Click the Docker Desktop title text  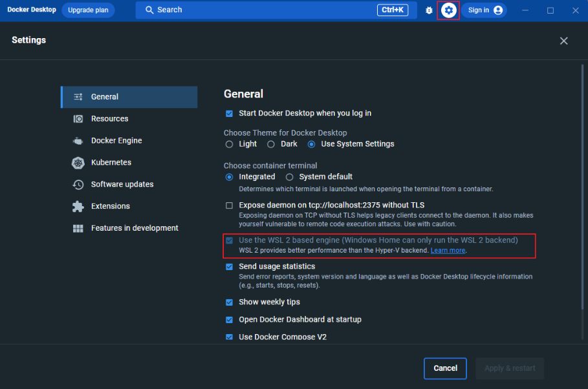(32, 10)
